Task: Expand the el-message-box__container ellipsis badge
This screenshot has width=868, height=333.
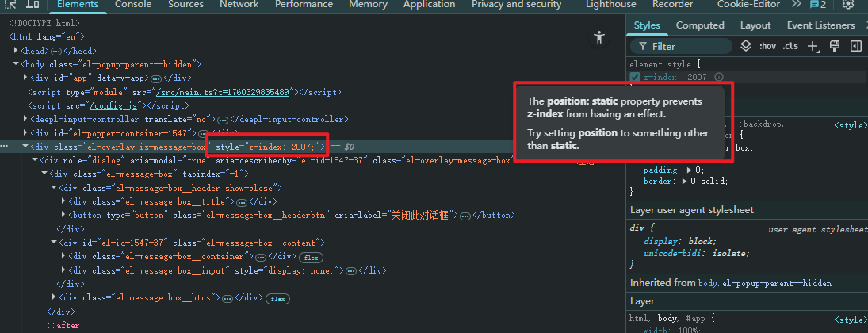Action: coord(260,257)
